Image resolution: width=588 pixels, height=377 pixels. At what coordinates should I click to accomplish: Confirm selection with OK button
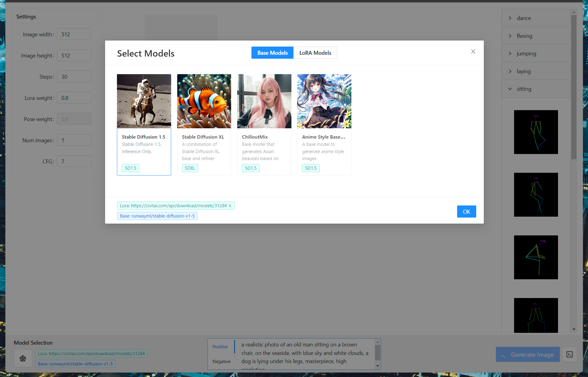coord(467,211)
